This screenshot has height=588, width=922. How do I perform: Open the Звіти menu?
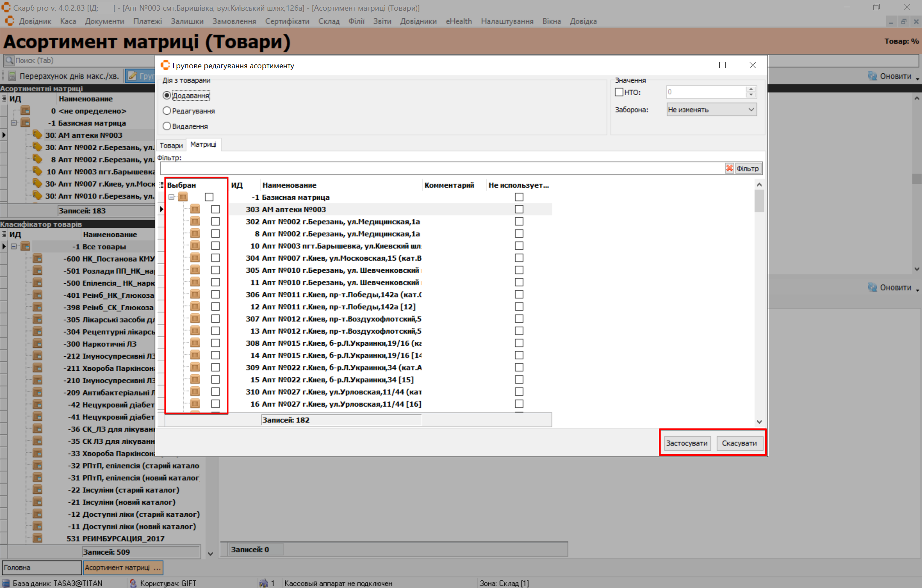coord(382,21)
